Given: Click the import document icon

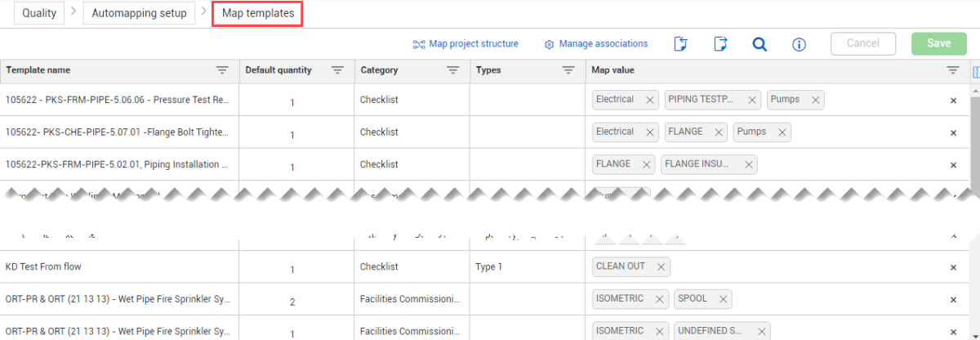Looking at the screenshot, I should (x=680, y=44).
